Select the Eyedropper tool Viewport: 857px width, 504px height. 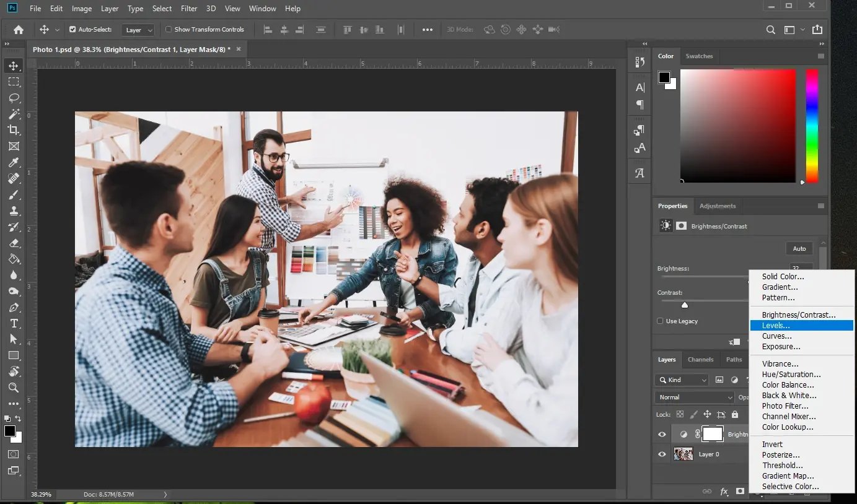coord(13,162)
